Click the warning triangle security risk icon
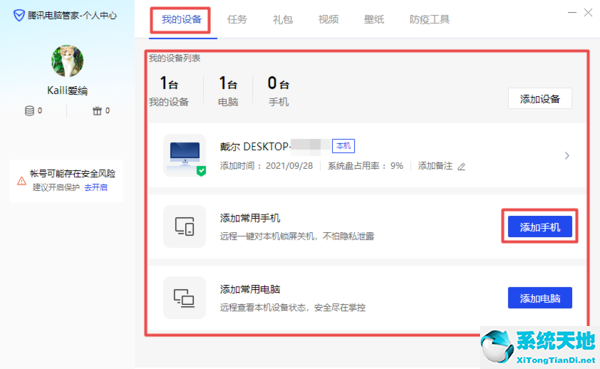The height and width of the screenshot is (369, 600). coord(22,181)
